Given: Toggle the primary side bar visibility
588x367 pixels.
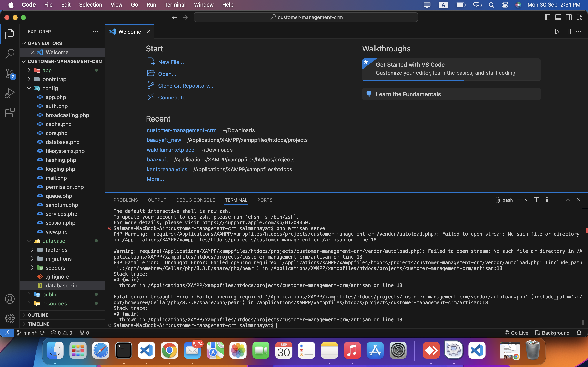Looking at the screenshot, I should pos(547,17).
